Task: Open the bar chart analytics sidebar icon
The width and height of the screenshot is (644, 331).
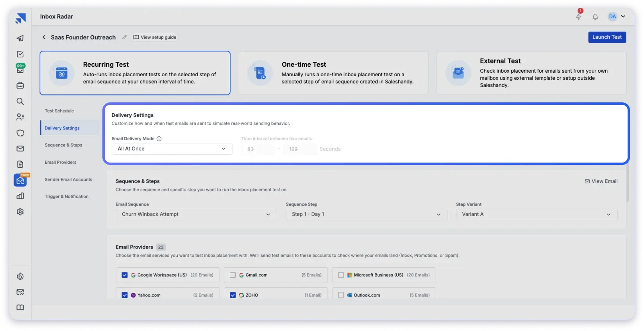Action: click(x=20, y=196)
